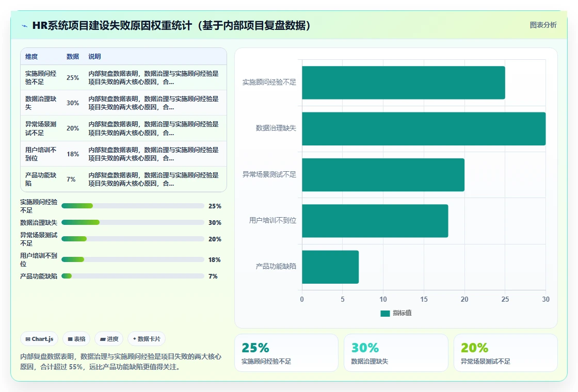
Task: Click the 数据 column header
Action: point(73,56)
